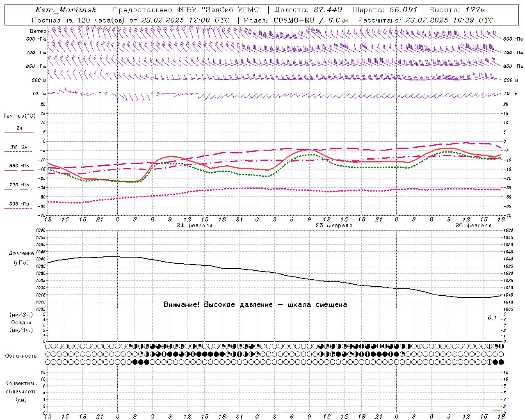
Task: Click the '0.1' precipitation amount value
Action: coord(492,317)
